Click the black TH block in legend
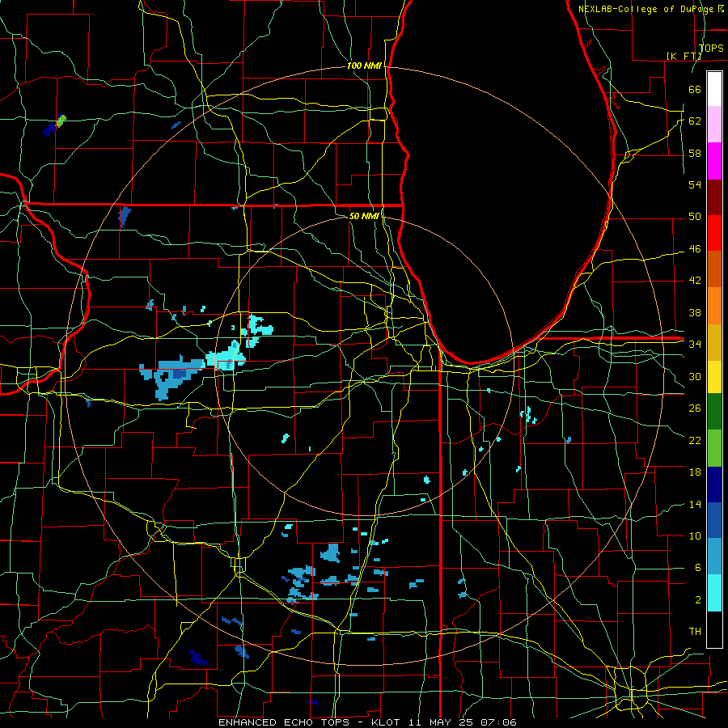The image size is (728, 728). point(714,629)
